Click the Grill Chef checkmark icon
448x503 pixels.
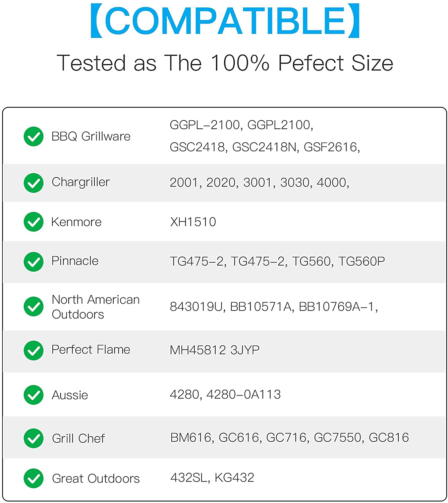click(34, 438)
